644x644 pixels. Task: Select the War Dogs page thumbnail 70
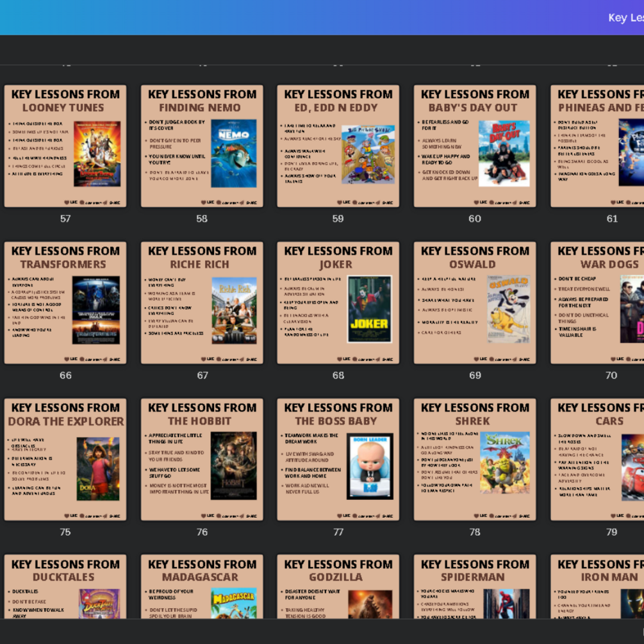(597, 302)
